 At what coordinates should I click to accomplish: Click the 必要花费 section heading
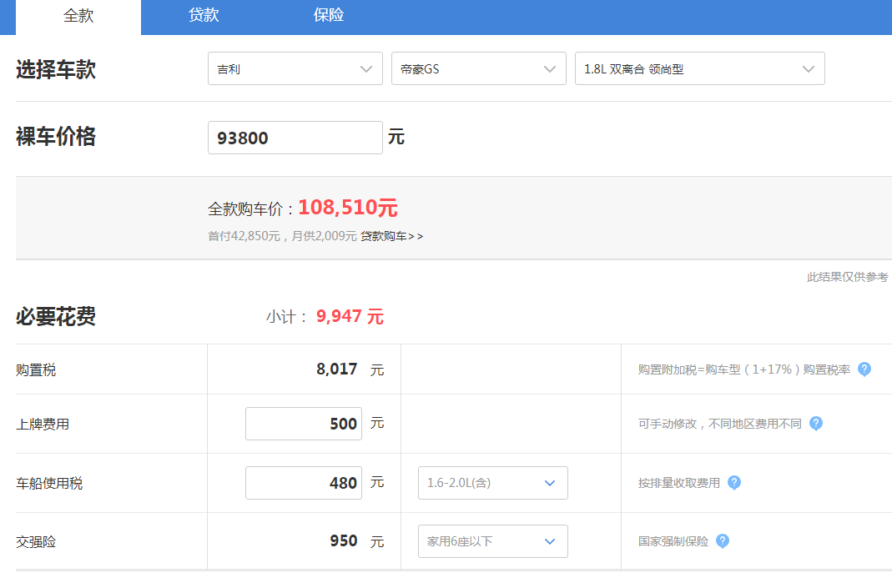pos(56,317)
